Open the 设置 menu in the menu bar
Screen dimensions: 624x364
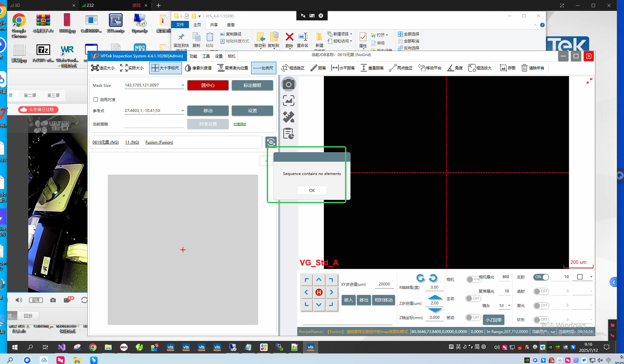[x=218, y=56]
